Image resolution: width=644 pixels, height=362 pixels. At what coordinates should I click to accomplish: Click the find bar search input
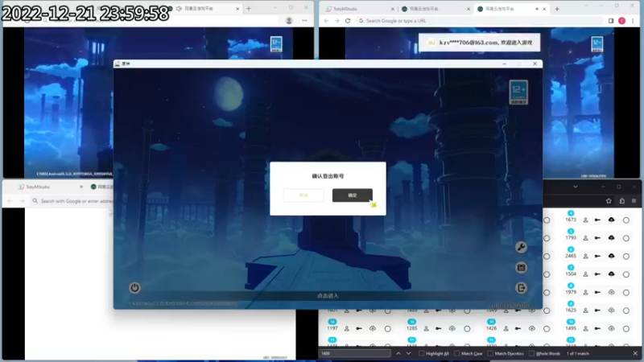tap(355, 353)
